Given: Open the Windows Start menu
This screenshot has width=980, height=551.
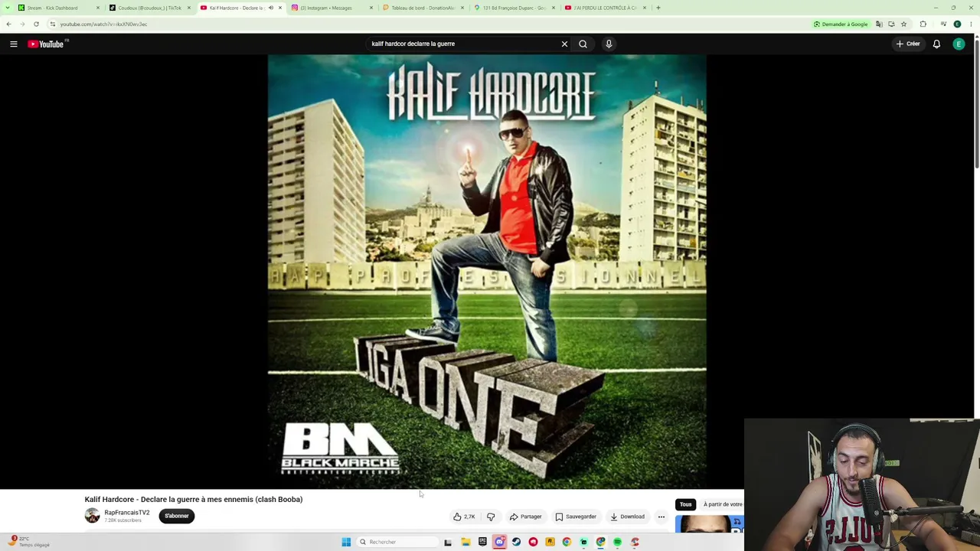Looking at the screenshot, I should coord(346,542).
